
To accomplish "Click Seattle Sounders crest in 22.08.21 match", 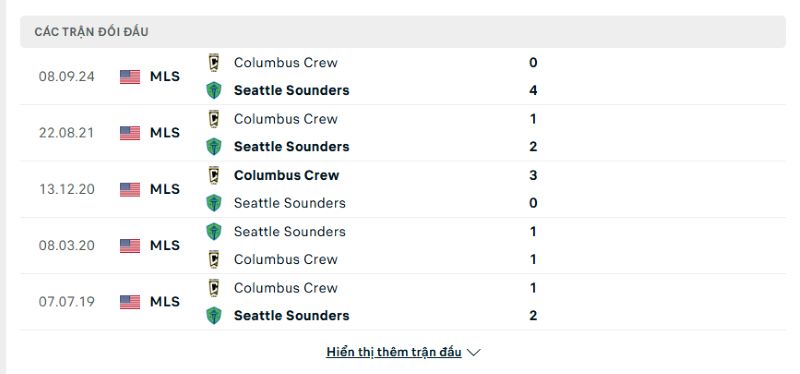I will coord(214,146).
